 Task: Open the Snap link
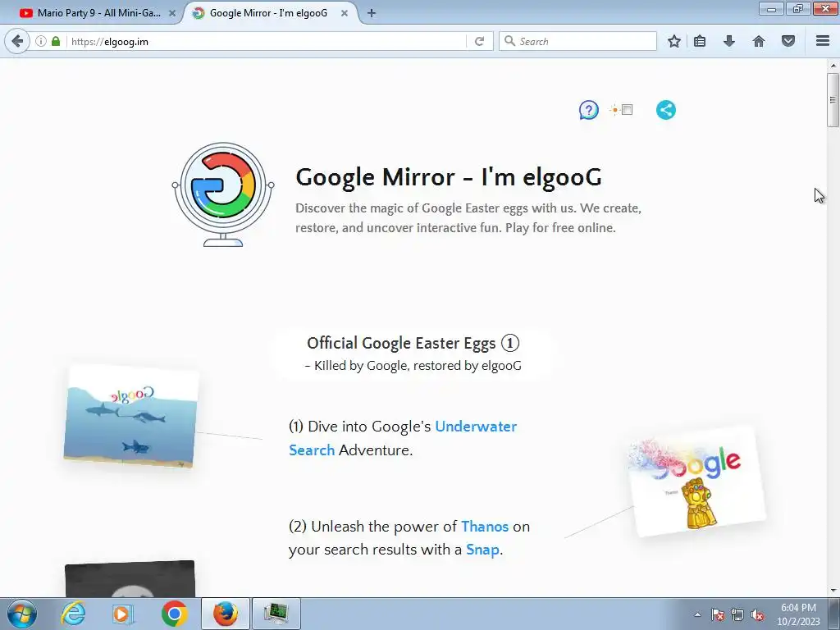coord(482,550)
